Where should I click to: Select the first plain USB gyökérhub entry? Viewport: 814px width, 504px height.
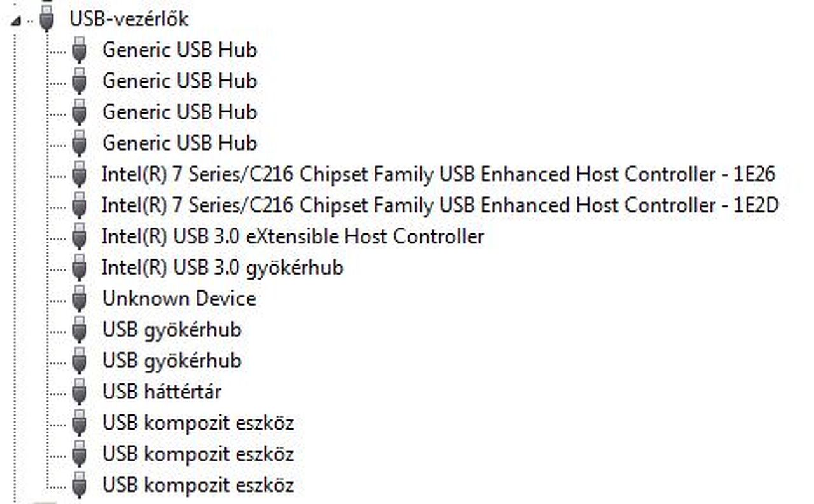coord(172,330)
